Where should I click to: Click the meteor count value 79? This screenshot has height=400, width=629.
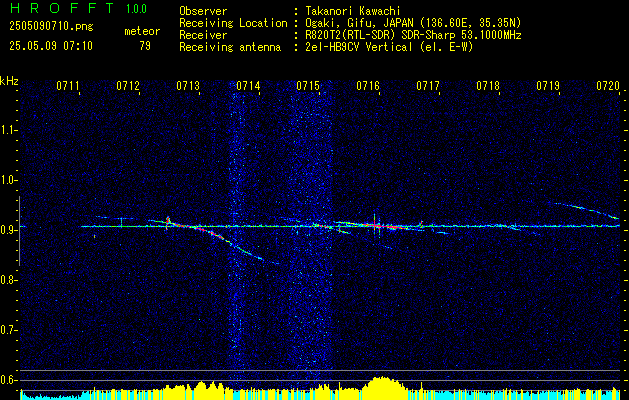point(145,46)
